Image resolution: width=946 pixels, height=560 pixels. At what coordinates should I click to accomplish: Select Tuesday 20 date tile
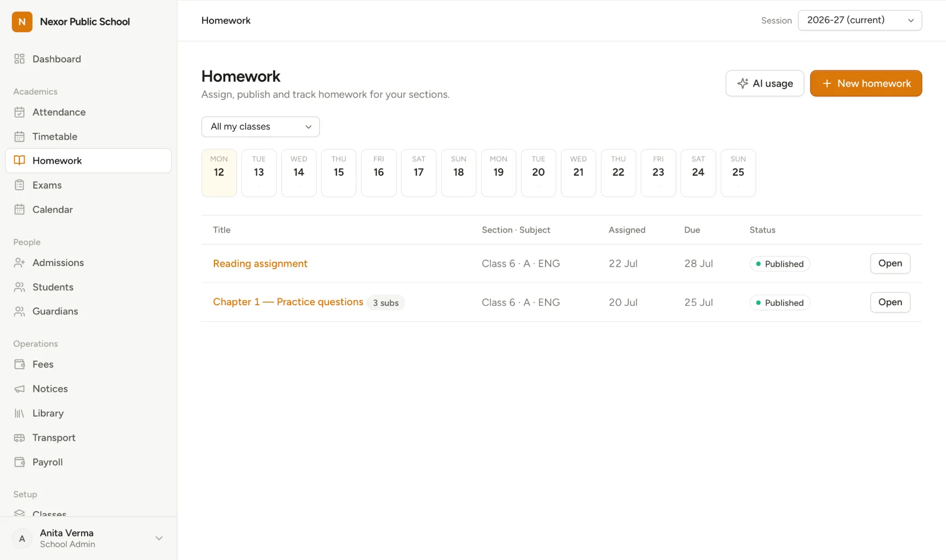[x=539, y=173]
